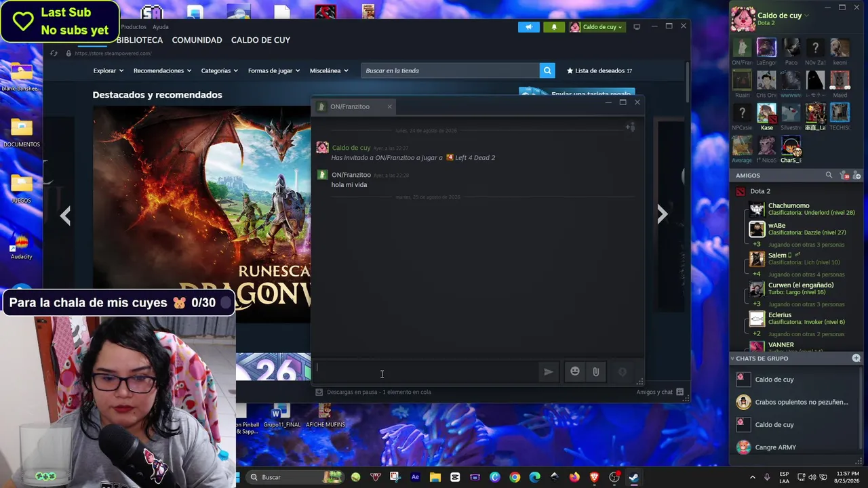Open Left 4 Dead 2 invite link in chat

coord(471,158)
